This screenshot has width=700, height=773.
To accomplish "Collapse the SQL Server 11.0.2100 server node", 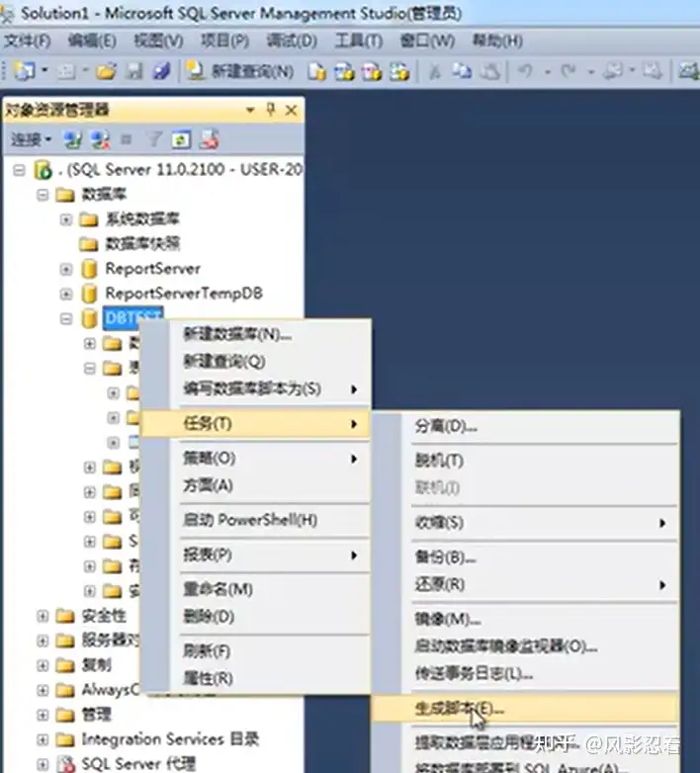I will coord(19,171).
